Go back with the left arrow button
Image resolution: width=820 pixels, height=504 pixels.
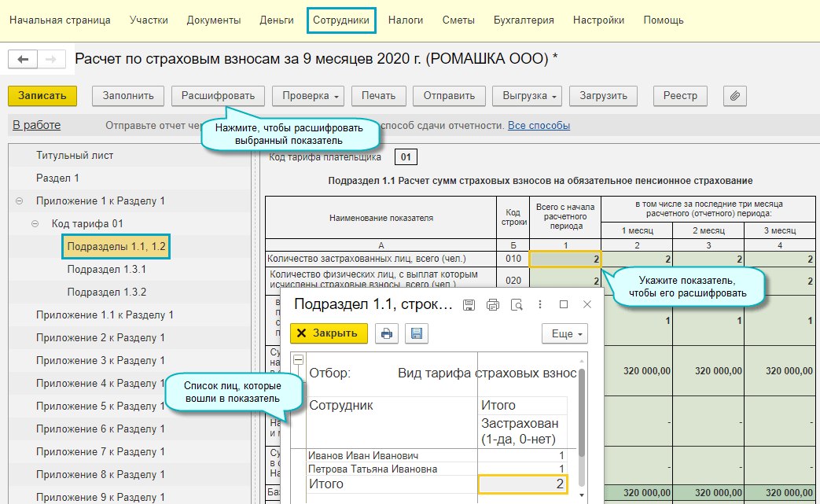pyautogui.click(x=23, y=59)
